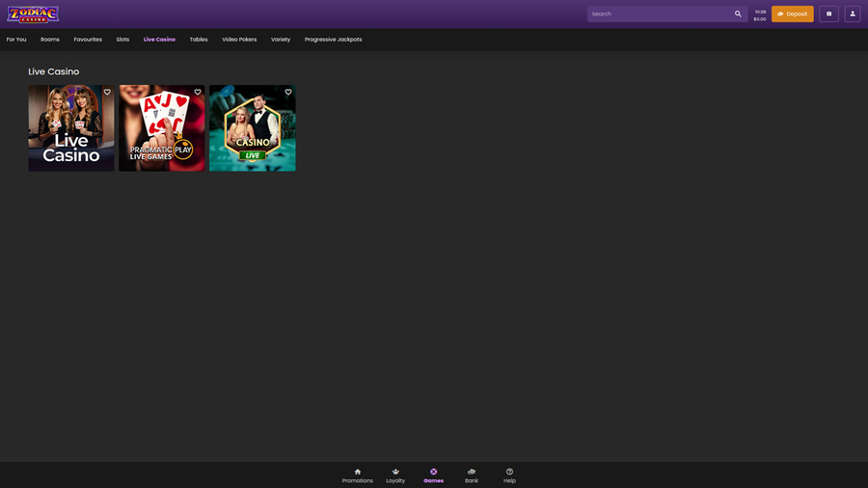Select the Video Pokers tab

(x=239, y=40)
